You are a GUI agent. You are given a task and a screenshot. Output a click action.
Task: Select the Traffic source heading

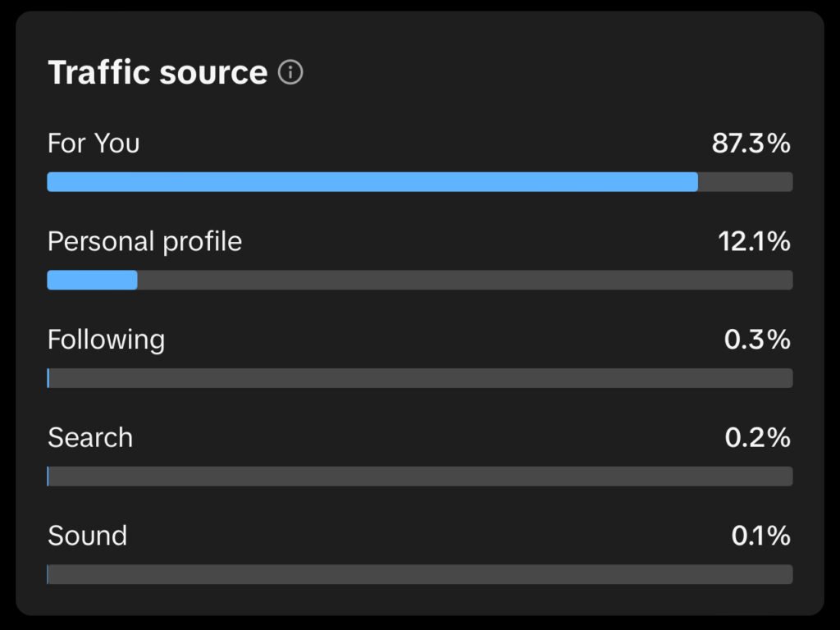pyautogui.click(x=157, y=73)
